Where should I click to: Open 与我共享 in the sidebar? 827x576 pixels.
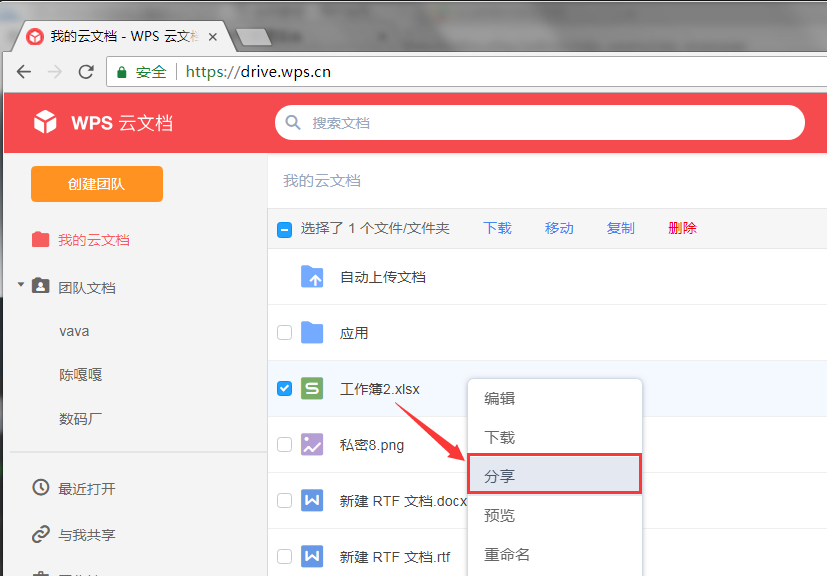pyautogui.click(x=86, y=535)
